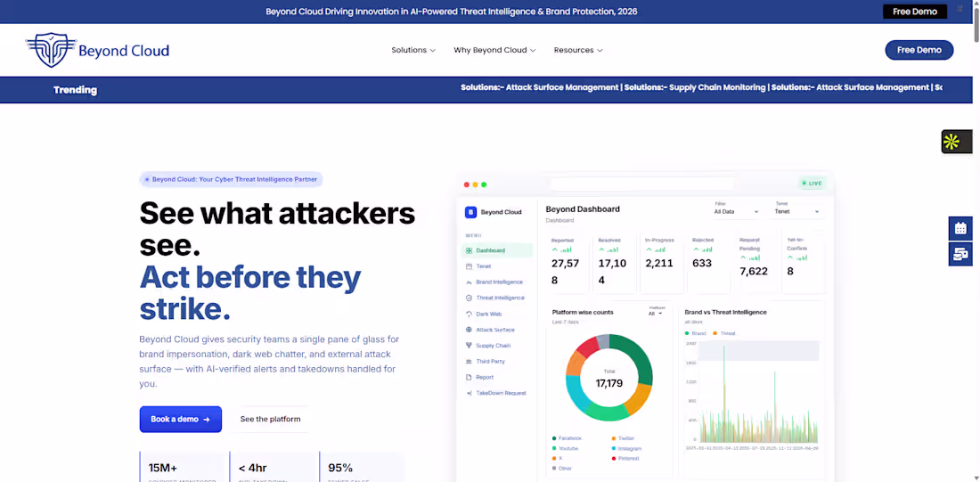This screenshot has width=980, height=482.
Task: Open the Filter All Data dropdown
Action: click(736, 211)
